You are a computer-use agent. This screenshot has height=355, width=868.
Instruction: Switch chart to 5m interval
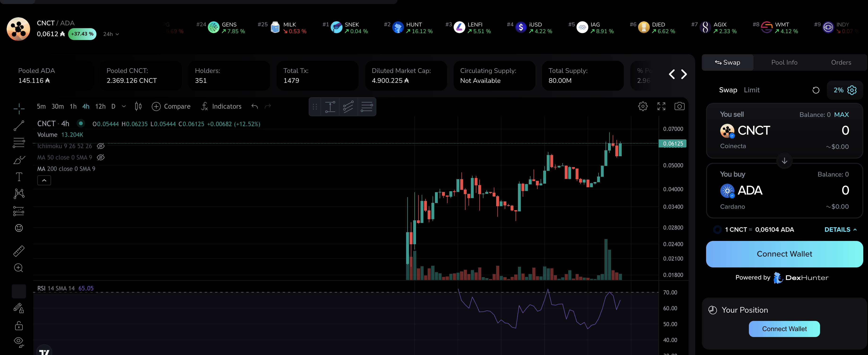[x=41, y=106]
